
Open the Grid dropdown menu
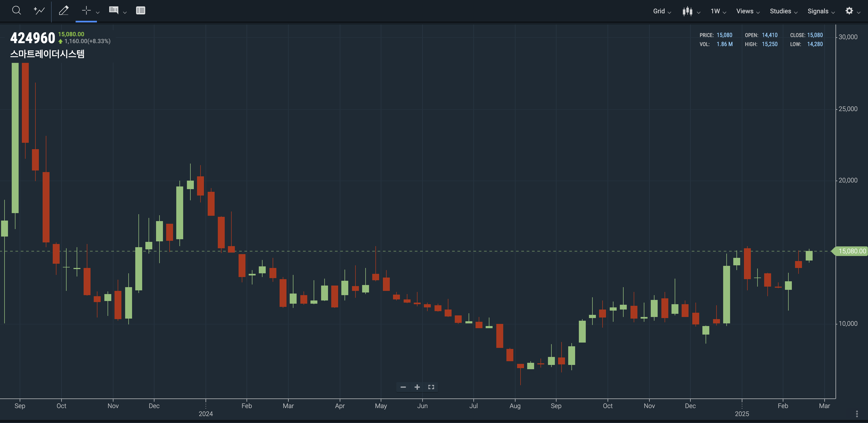coord(662,11)
